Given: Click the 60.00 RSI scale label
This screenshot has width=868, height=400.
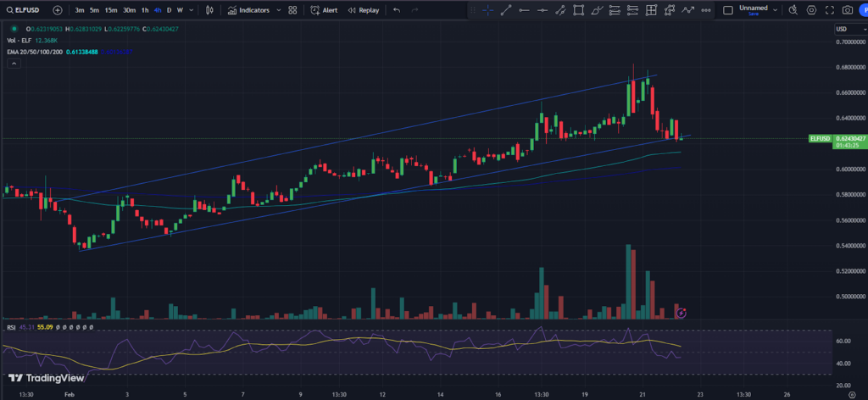Looking at the screenshot, I should click(843, 342).
